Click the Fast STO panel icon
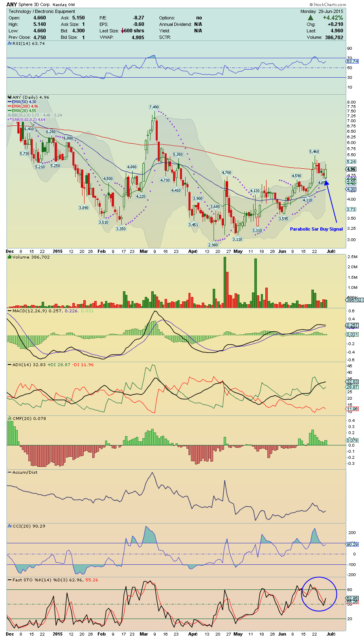364x638 pixels. pos(10,580)
